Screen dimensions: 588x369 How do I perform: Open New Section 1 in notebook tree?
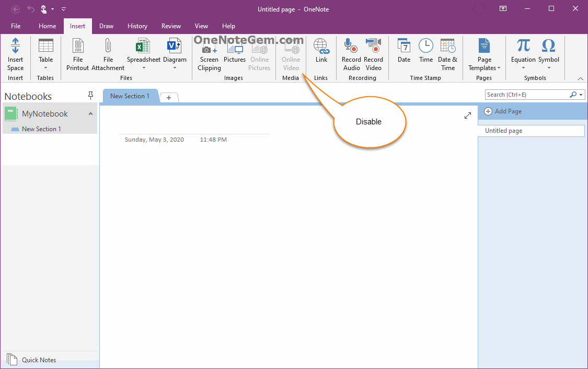coord(41,129)
